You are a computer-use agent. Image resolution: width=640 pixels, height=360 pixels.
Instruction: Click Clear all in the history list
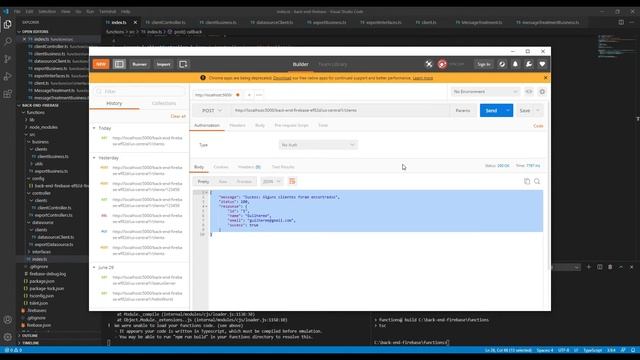pyautogui.click(x=178, y=116)
